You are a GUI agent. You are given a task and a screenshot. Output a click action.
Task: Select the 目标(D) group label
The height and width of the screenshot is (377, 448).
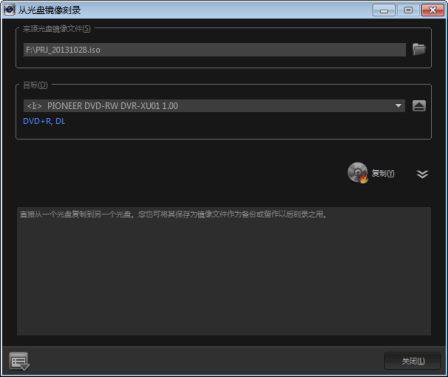pos(35,85)
